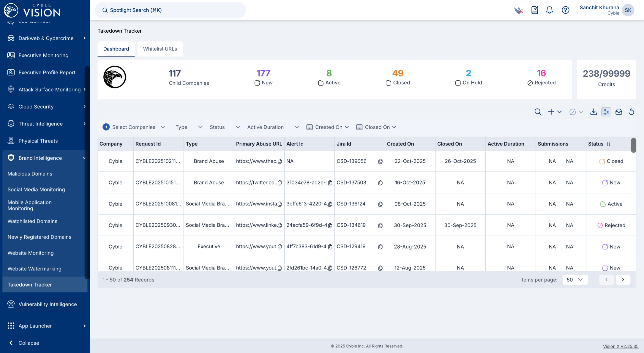Screen dimensions: 644x353
Task: Go to next page of records
Action: tap(623, 280)
